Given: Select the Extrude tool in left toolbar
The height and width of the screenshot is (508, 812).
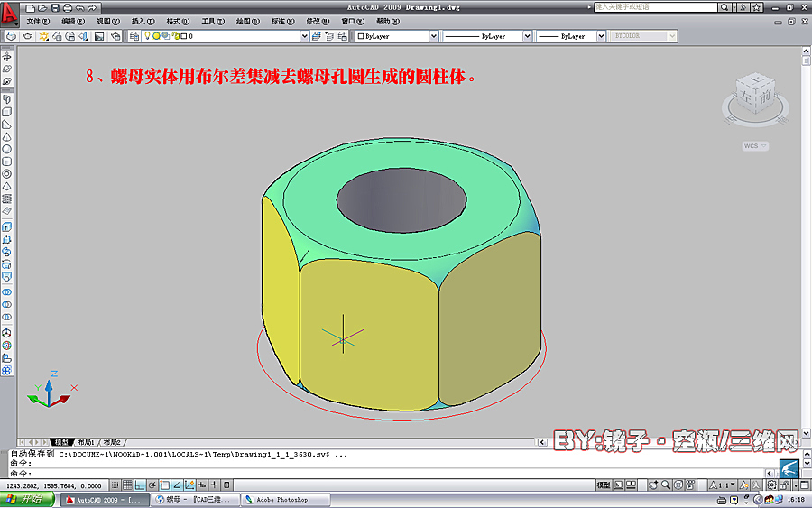Looking at the screenshot, I should (6, 226).
